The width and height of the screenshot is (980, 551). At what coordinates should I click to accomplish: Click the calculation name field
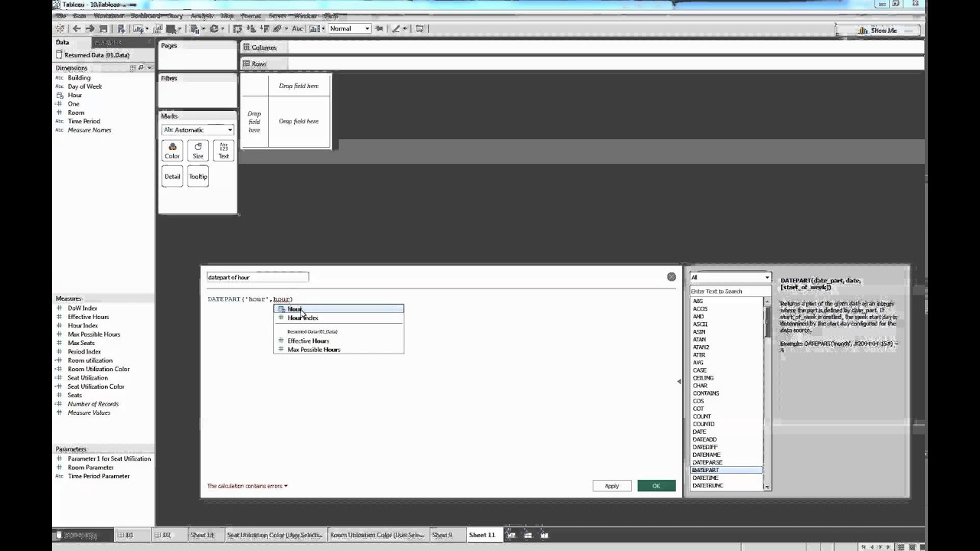coord(257,277)
